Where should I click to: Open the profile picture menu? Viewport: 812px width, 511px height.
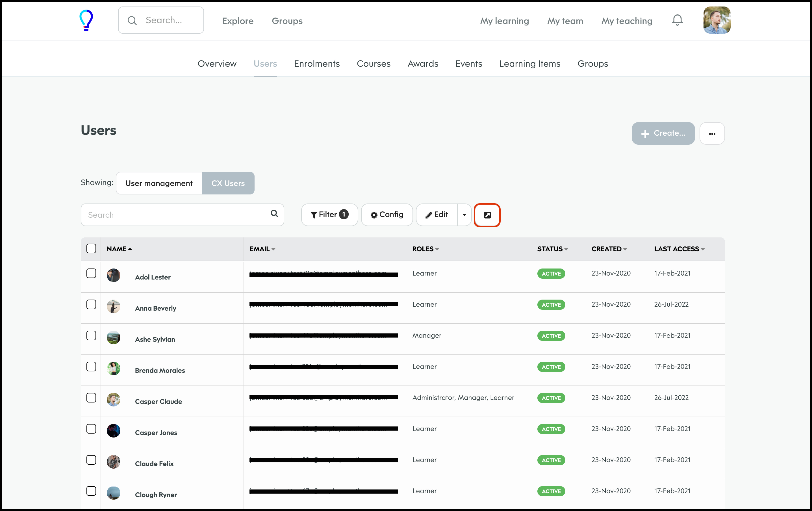click(x=717, y=20)
